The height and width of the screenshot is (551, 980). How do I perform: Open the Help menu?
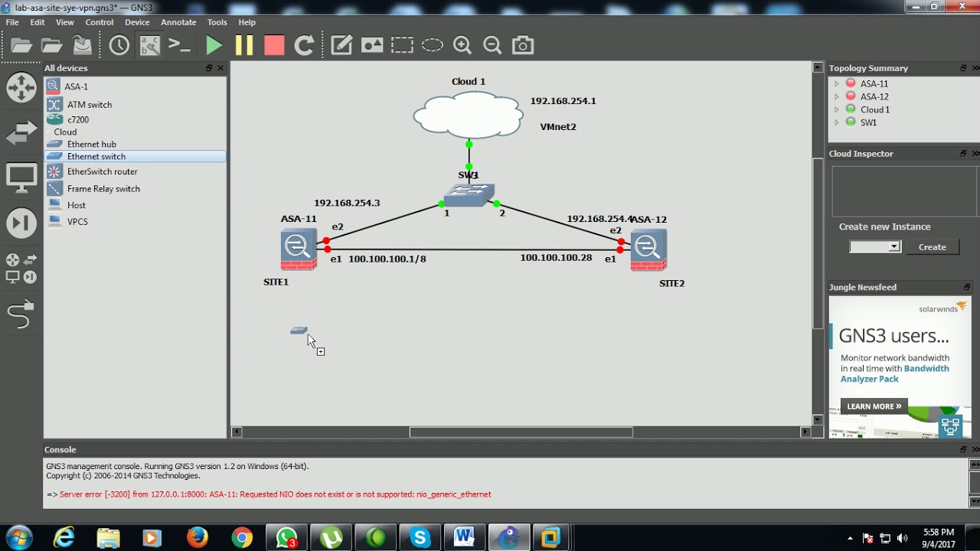247,22
